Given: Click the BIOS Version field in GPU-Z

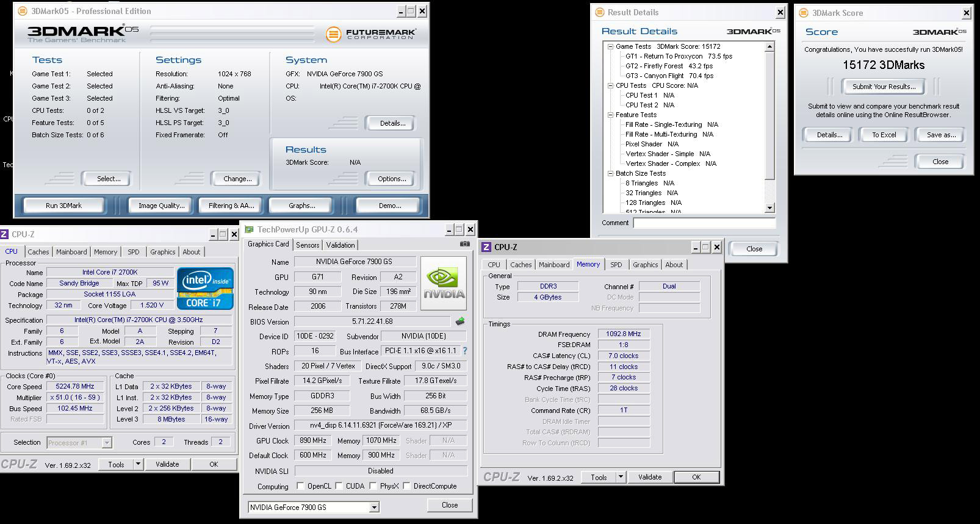Looking at the screenshot, I should [373, 321].
